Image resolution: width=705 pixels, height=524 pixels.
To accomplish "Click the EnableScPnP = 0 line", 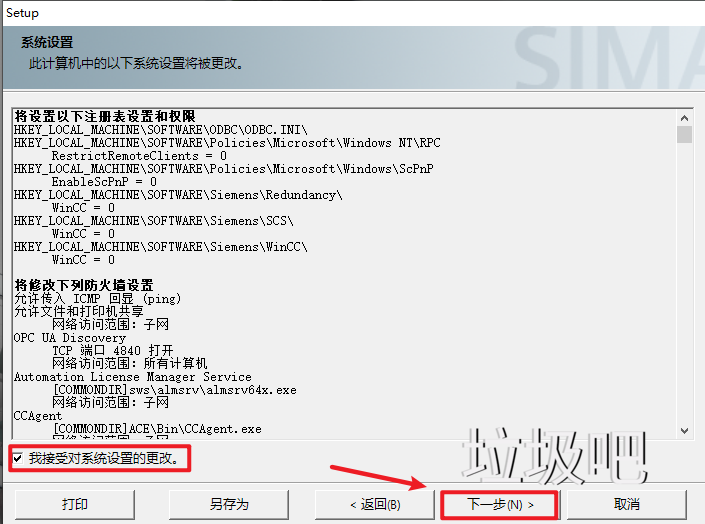I will coord(104,182).
